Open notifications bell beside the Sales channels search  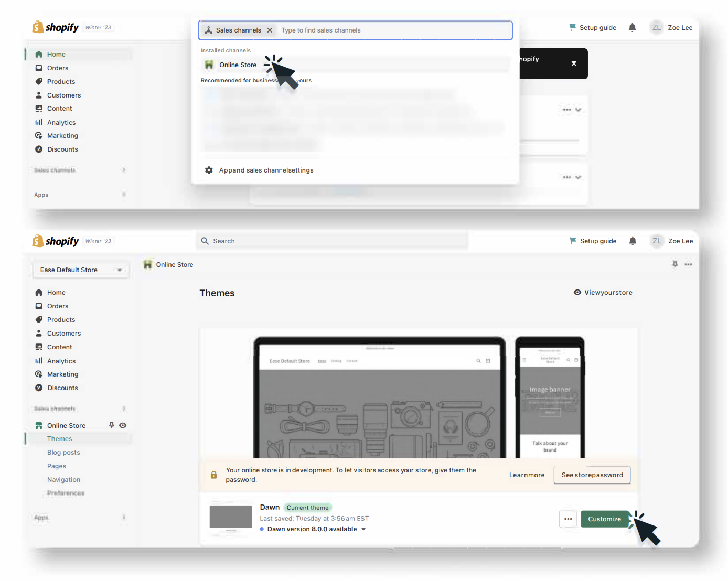coord(633,28)
